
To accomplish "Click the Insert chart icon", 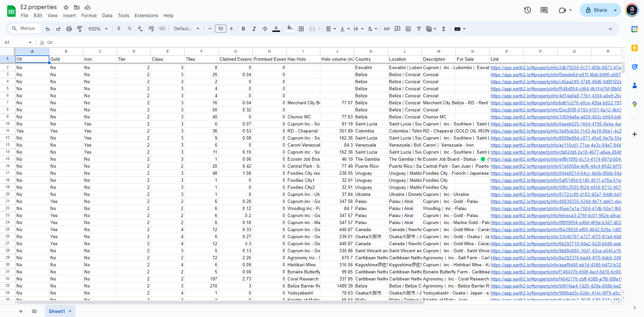I will tap(408, 29).
